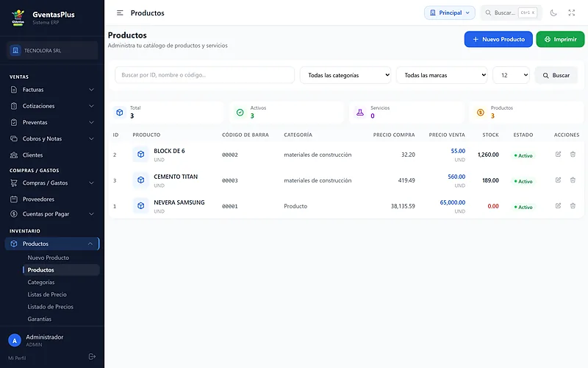The image size is (588, 368).
Task: Enter fullscreen using the expand icon
Action: [x=572, y=13]
